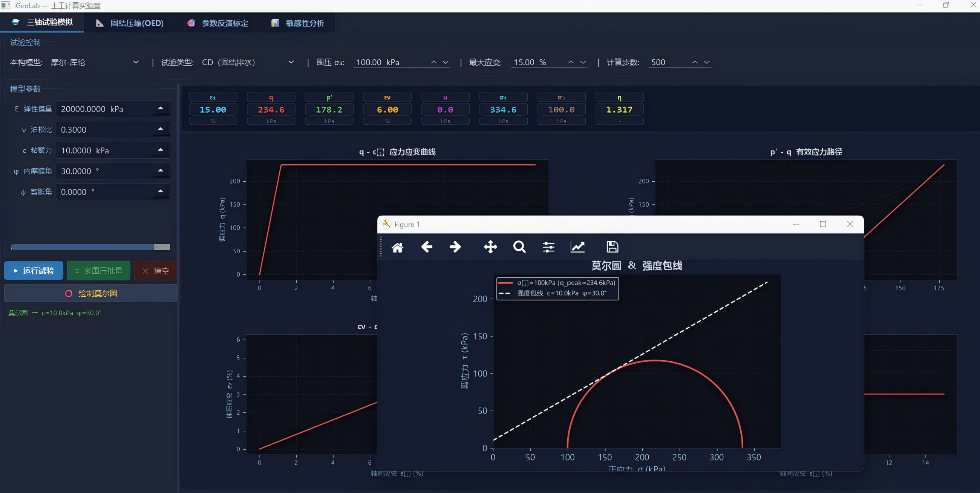Click the q - ε 应力应变曲线 chart title

pos(397,152)
